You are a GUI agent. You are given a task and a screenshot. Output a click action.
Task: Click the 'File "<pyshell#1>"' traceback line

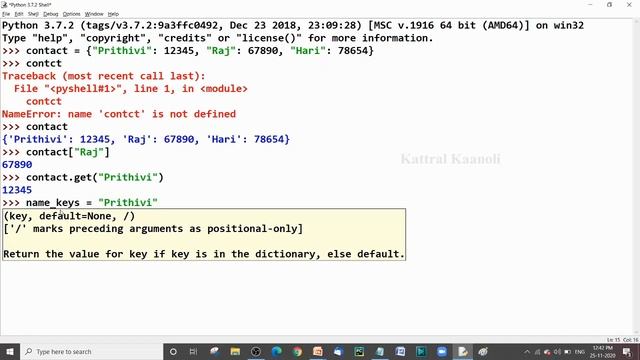(131, 89)
